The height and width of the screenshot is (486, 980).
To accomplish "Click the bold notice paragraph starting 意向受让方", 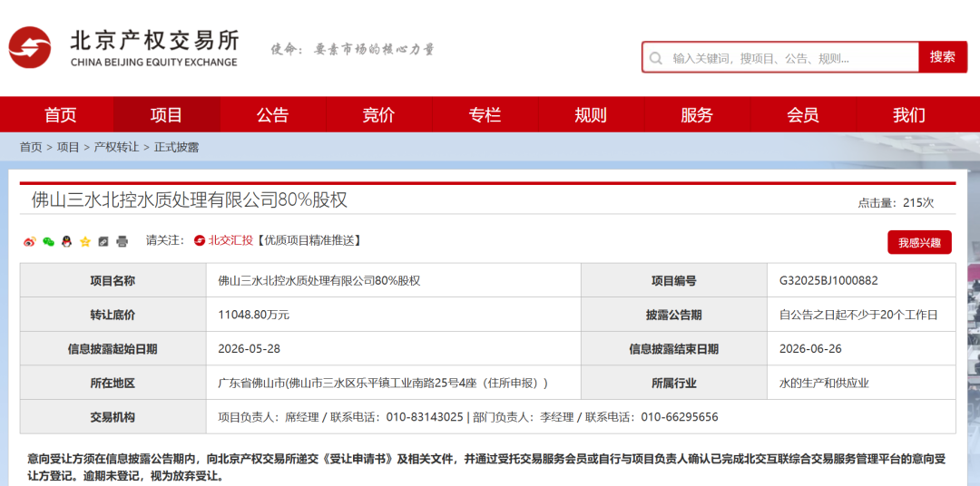I will pos(487,467).
